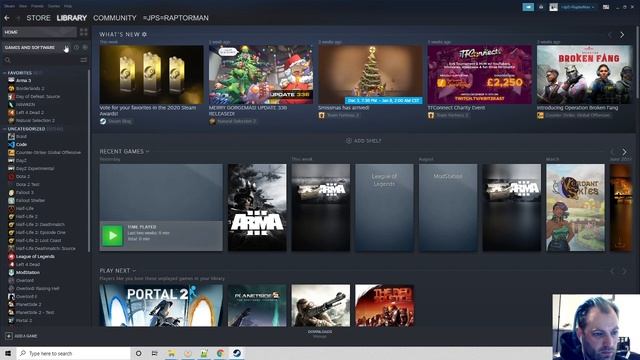
Task: Click the recent activity clock icon
Action: 76,47
